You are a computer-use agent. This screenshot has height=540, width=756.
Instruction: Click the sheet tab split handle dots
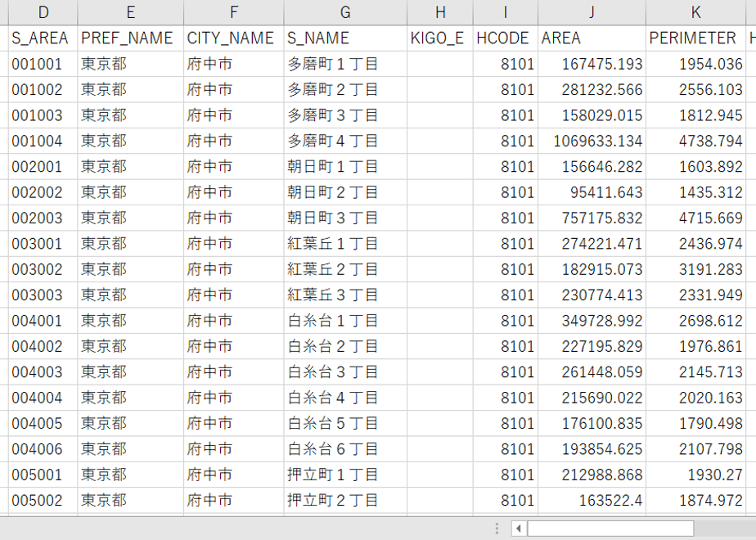(497, 529)
